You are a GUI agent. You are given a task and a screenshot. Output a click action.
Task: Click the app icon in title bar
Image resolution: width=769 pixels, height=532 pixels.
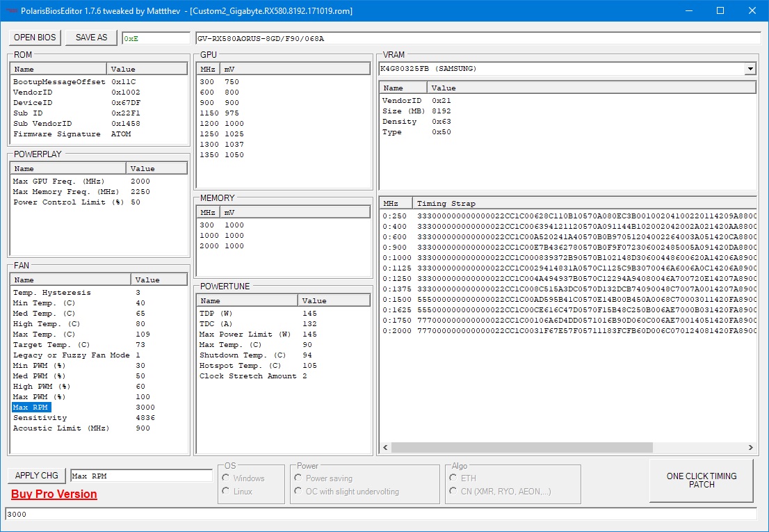12,11
